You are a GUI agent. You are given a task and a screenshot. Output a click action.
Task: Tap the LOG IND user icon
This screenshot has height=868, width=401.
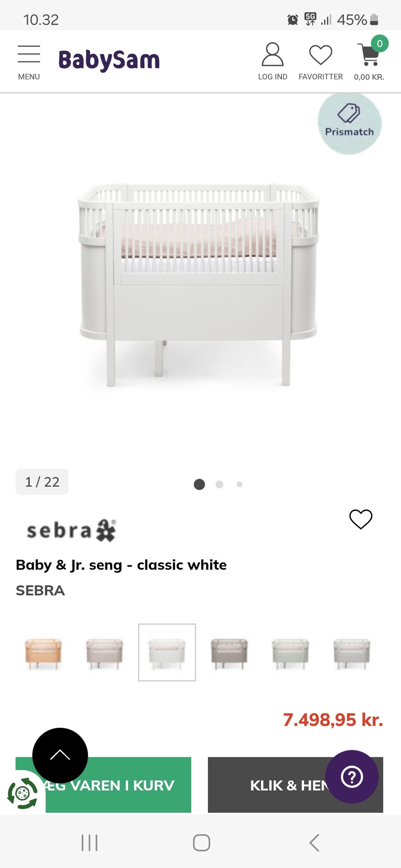coord(272,61)
